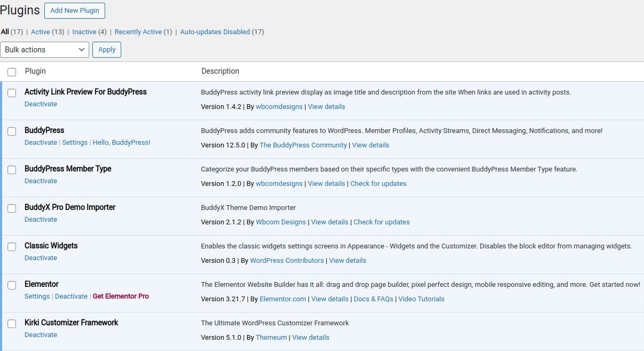Check for updates on BuddyPress Member Type
The height and width of the screenshot is (351, 644).
[378, 183]
